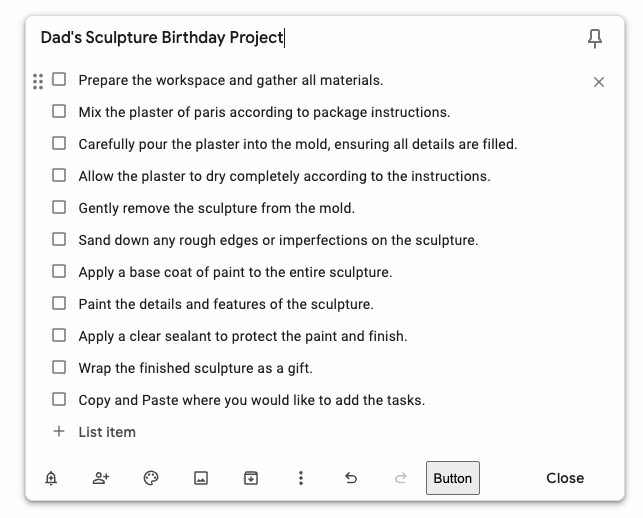Click the Remind me bell icon

pos(51,478)
